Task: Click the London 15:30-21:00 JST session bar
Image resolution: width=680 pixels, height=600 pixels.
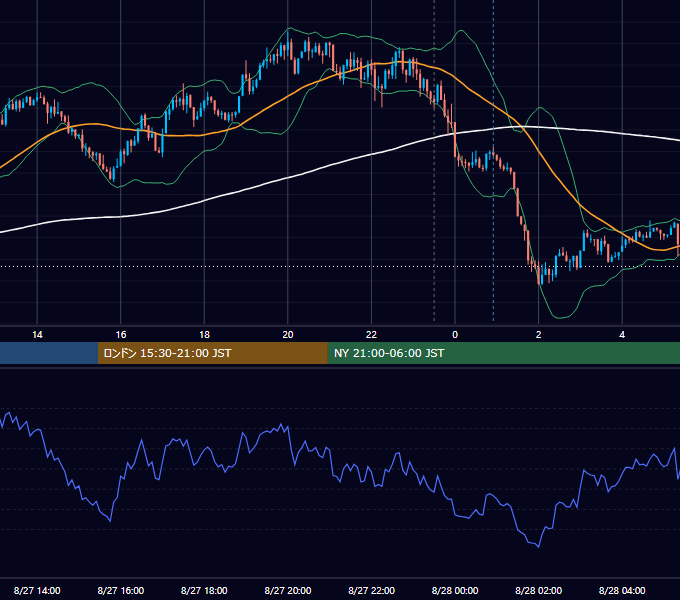Action: tap(212, 353)
